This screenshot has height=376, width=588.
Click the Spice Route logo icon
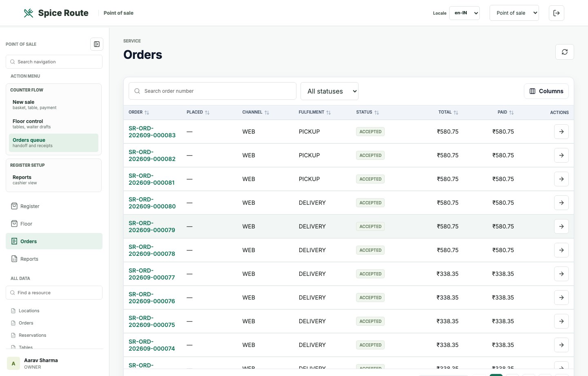(29, 13)
